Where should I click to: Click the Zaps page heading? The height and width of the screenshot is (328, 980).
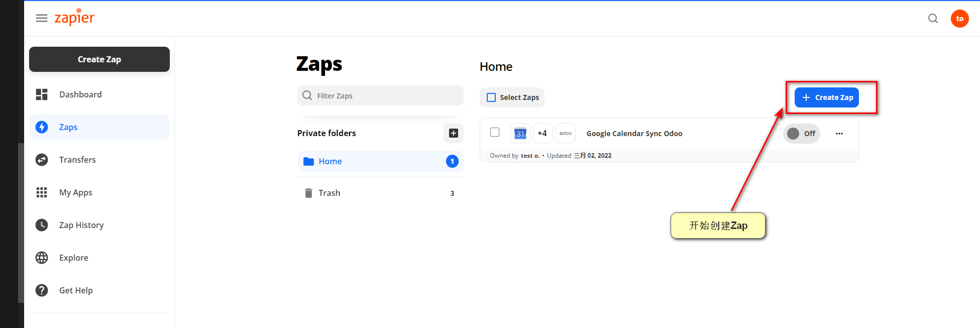pyautogui.click(x=319, y=64)
